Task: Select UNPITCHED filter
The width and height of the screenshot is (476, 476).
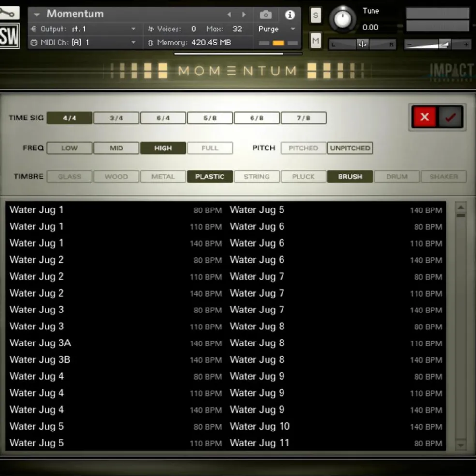Action: 350,148
